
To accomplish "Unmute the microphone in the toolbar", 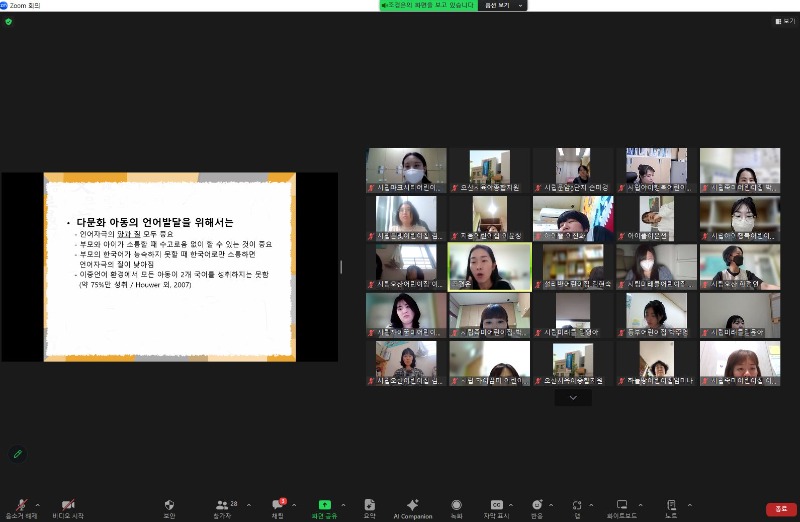I will pyautogui.click(x=20, y=506).
